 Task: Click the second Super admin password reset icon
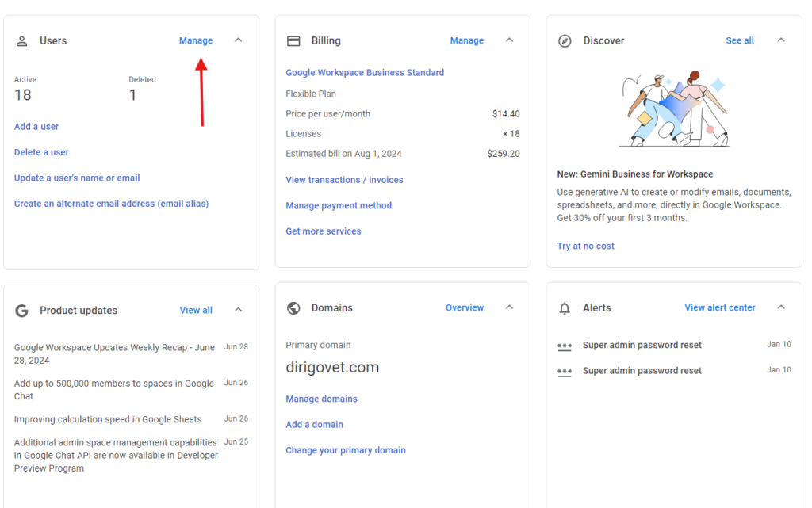(565, 372)
